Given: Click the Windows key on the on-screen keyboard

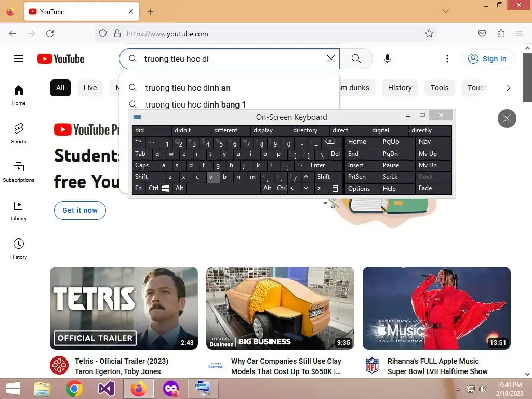Looking at the screenshot, I should click(x=166, y=188).
